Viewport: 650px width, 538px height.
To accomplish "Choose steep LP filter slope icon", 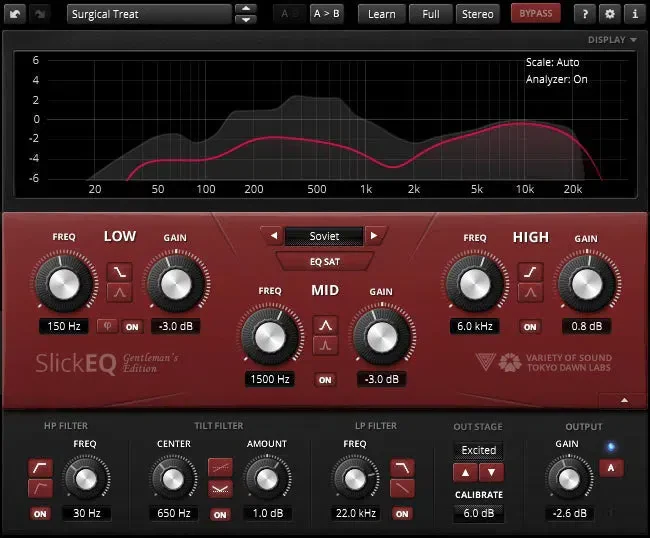I will 402,468.
